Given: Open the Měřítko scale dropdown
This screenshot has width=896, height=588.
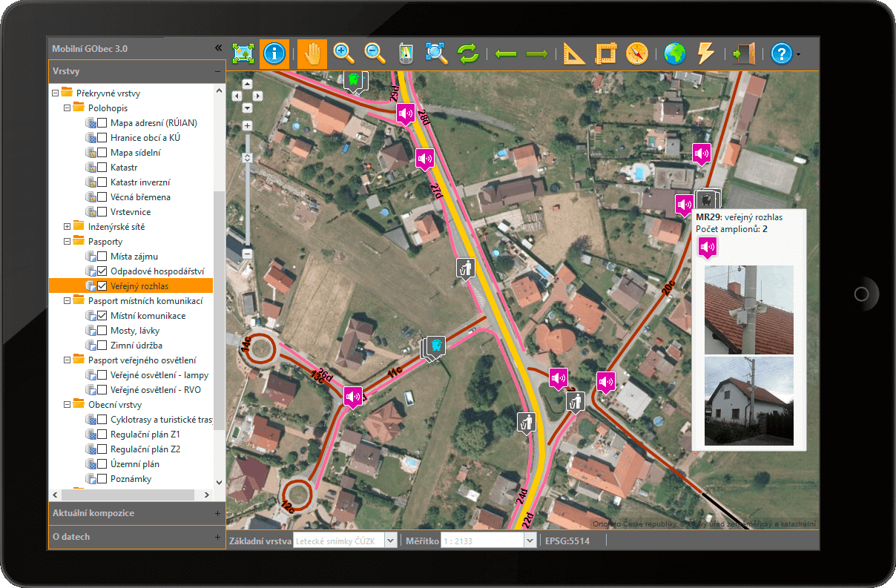Looking at the screenshot, I should (x=530, y=541).
